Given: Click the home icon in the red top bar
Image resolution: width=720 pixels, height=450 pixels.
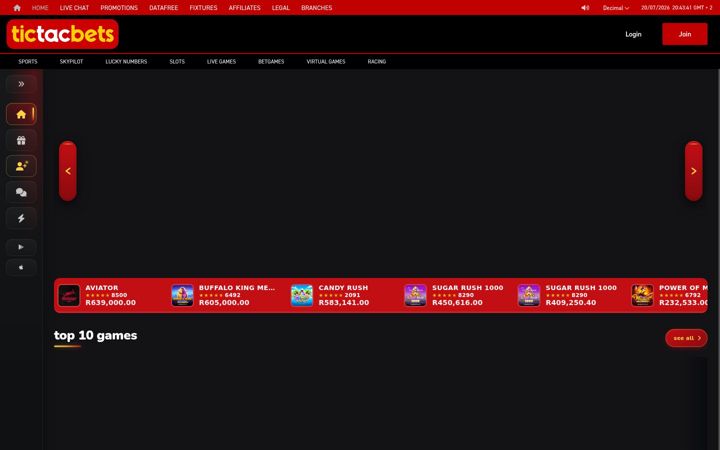Looking at the screenshot, I should pyautogui.click(x=17, y=8).
